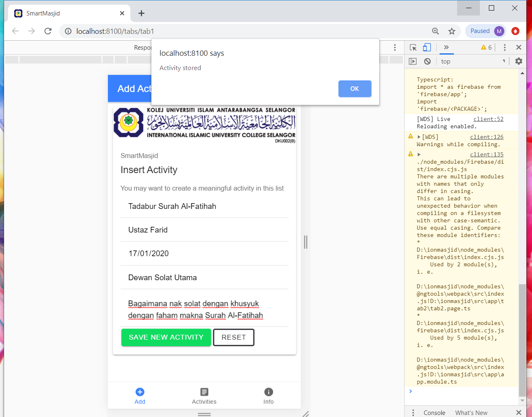Show the console sidebar panel
The width and height of the screenshot is (532, 417).
pyautogui.click(x=413, y=61)
